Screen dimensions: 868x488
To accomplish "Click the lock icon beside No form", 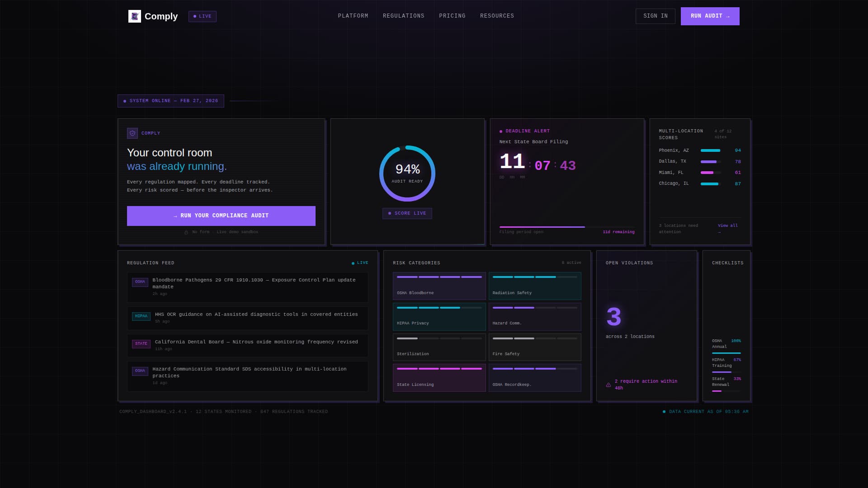I will click(x=186, y=232).
